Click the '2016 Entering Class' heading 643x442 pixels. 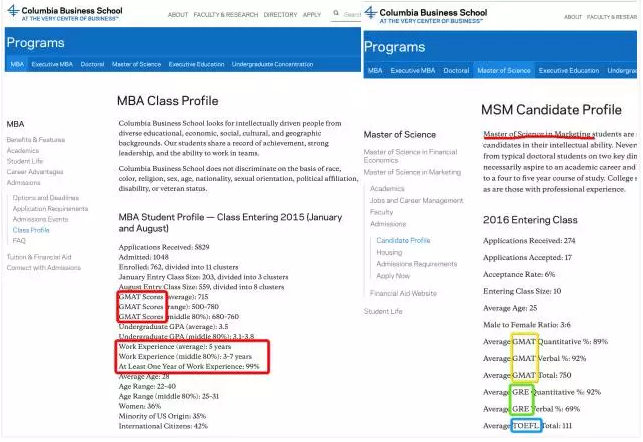coord(530,220)
